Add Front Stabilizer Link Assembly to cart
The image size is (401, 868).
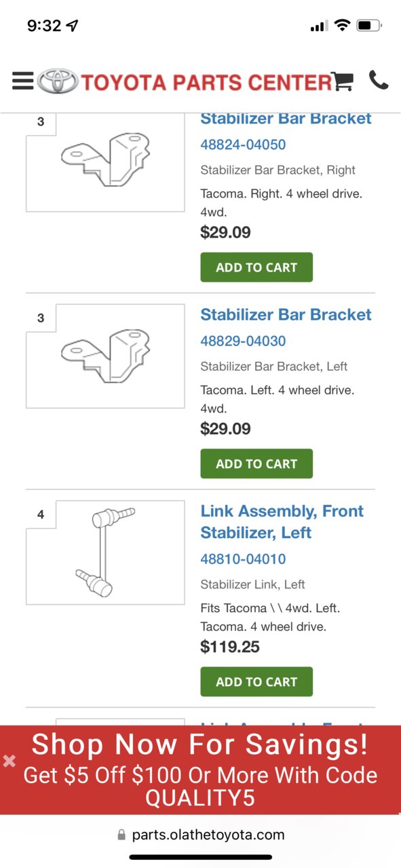[x=256, y=681]
